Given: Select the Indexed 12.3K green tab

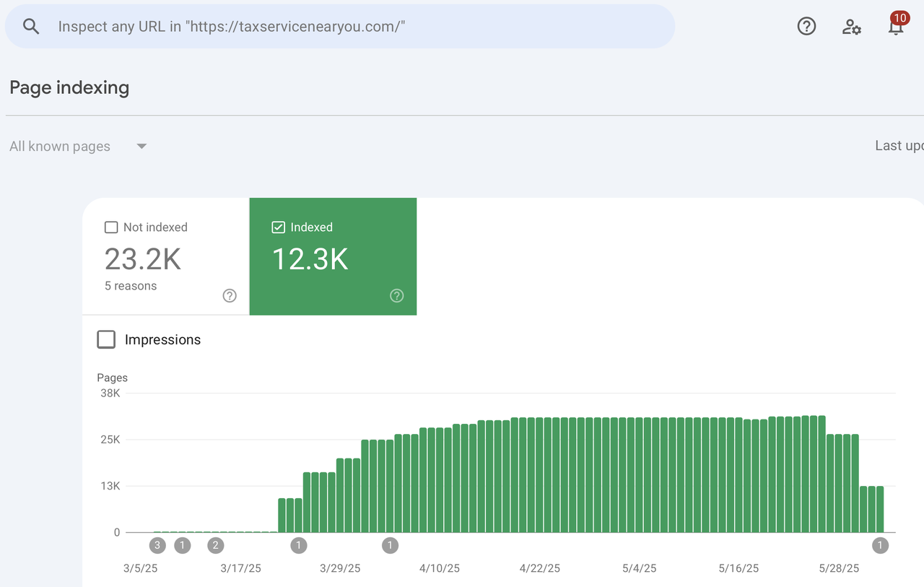Looking at the screenshot, I should click(333, 256).
